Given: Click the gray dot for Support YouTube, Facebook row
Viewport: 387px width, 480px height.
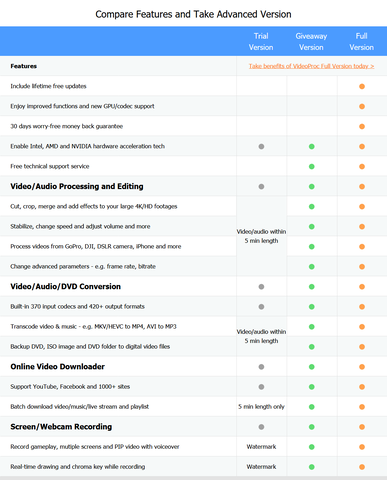Looking at the screenshot, I should coord(261,387).
